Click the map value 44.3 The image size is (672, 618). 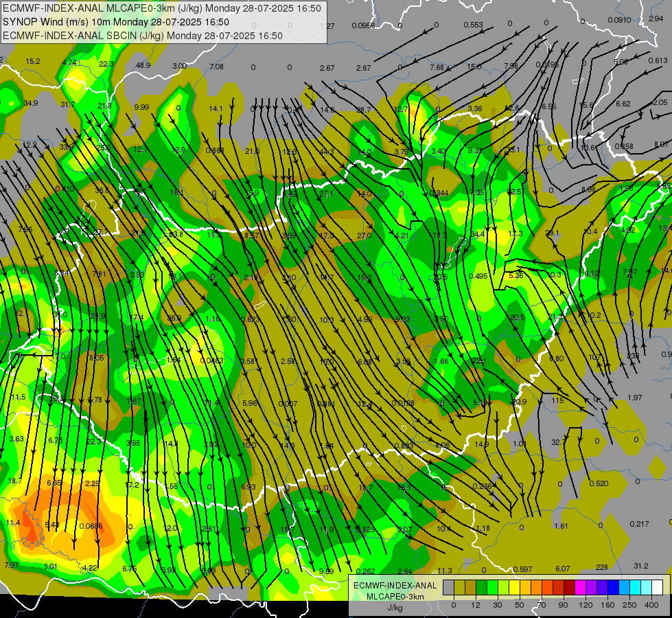tap(327, 152)
